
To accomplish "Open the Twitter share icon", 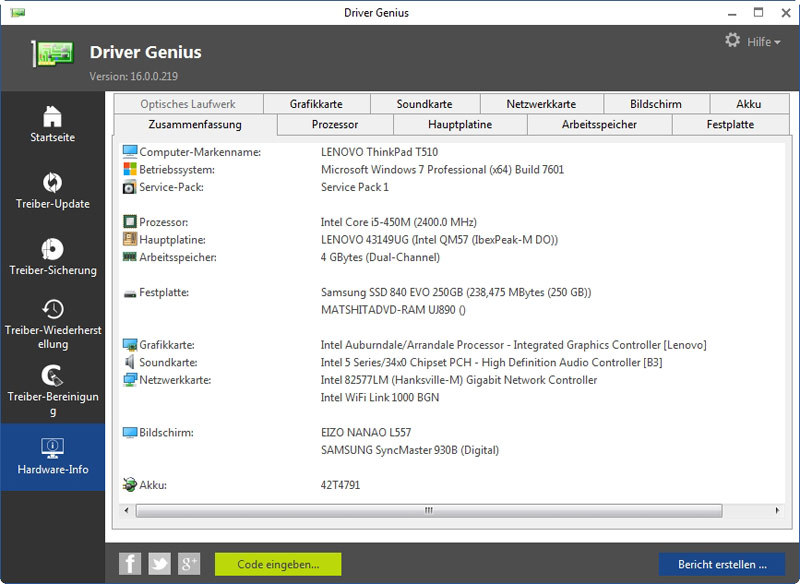I will 160,564.
